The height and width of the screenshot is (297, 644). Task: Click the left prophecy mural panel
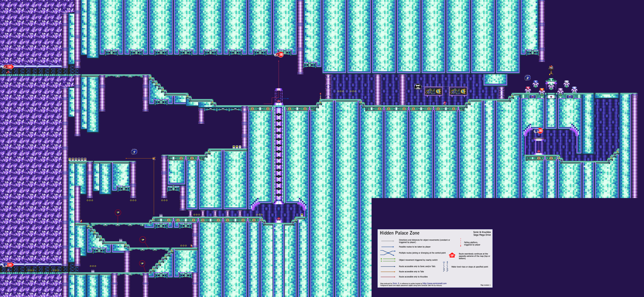pyautogui.click(x=434, y=91)
